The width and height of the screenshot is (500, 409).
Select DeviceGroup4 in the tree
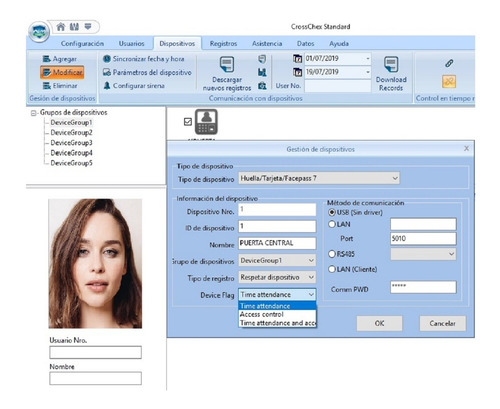click(x=71, y=153)
